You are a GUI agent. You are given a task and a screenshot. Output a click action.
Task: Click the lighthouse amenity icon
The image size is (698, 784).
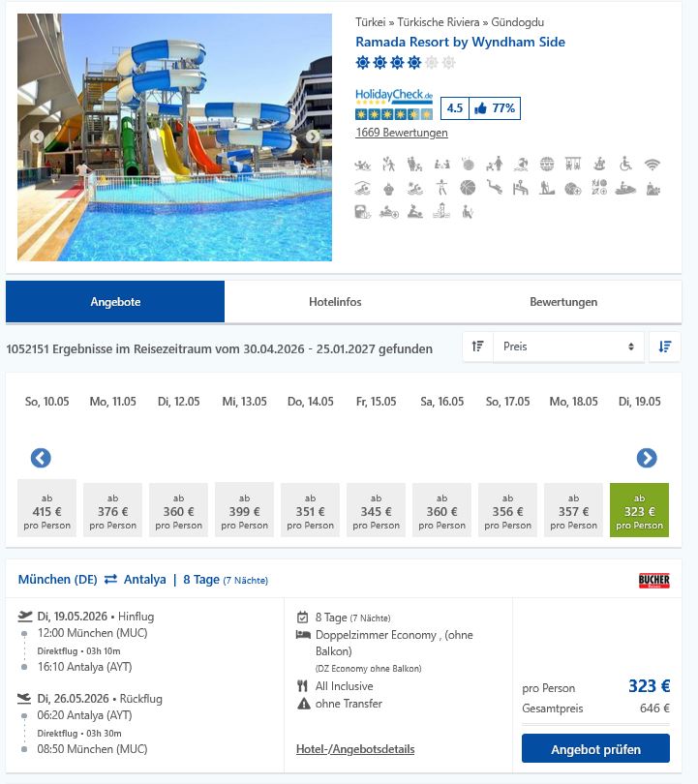point(441,212)
